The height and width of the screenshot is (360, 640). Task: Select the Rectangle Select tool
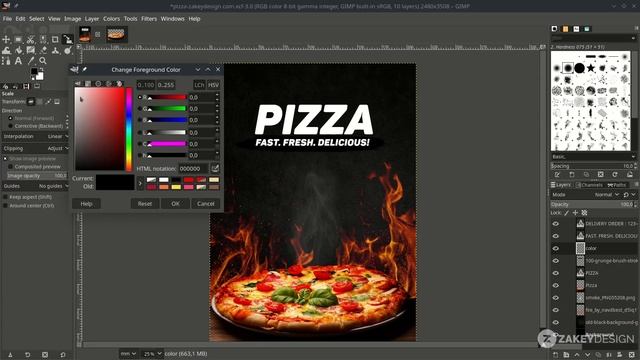tap(18, 40)
